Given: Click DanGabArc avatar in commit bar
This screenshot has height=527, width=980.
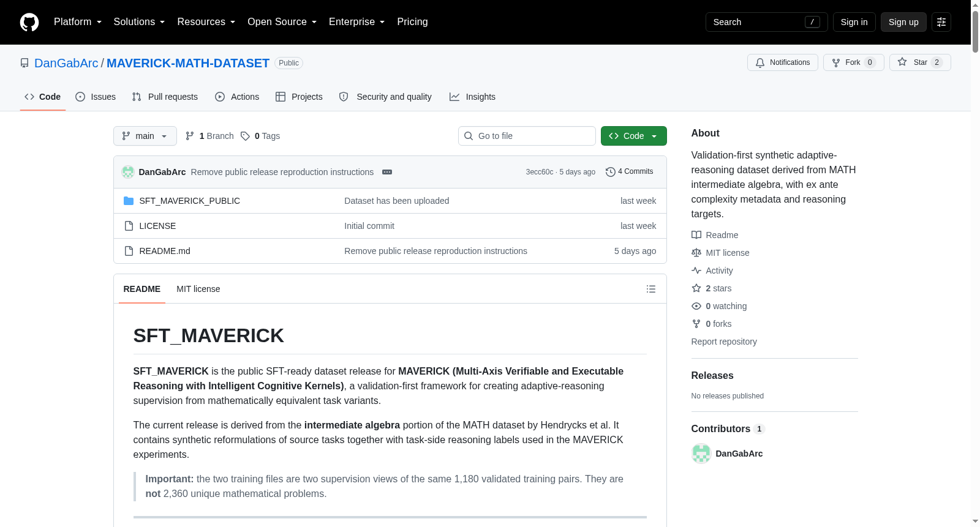Looking at the screenshot, I should [x=128, y=172].
